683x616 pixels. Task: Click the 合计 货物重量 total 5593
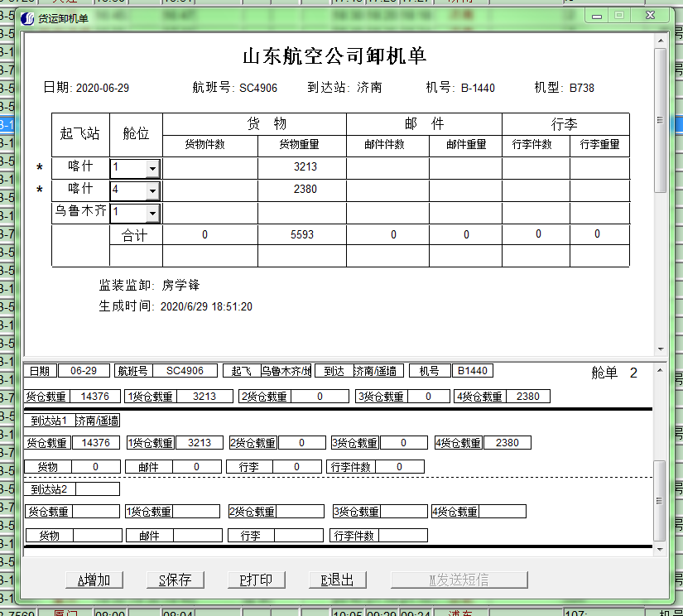click(x=302, y=234)
